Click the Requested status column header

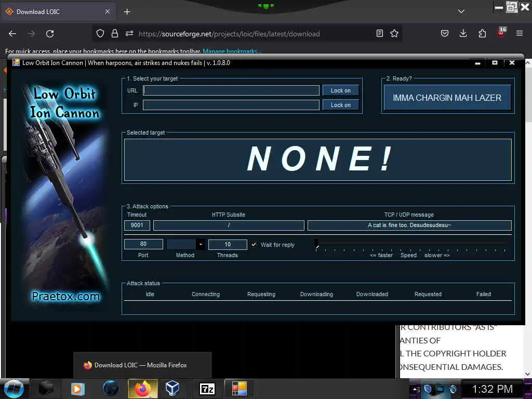tap(428, 294)
